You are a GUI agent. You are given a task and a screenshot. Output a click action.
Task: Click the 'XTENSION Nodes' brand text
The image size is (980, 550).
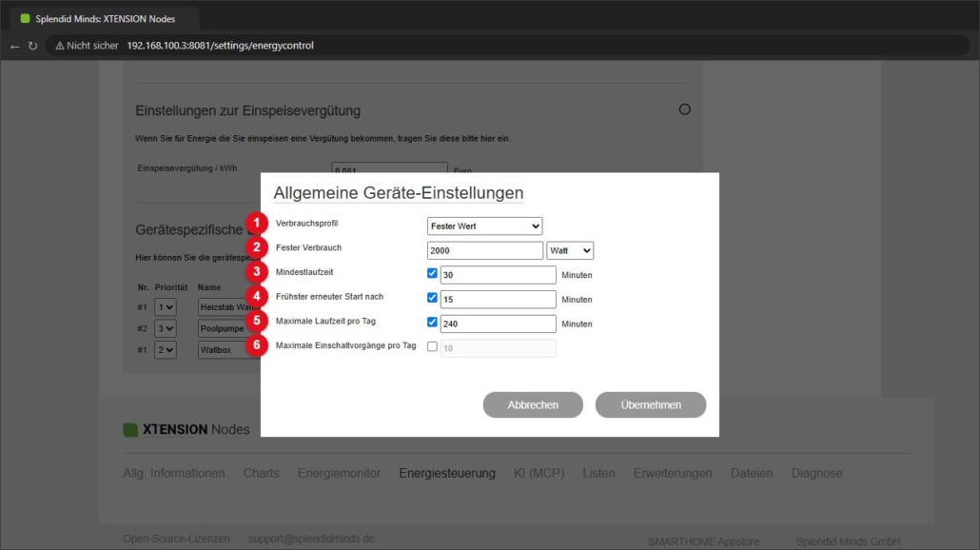pyautogui.click(x=196, y=429)
